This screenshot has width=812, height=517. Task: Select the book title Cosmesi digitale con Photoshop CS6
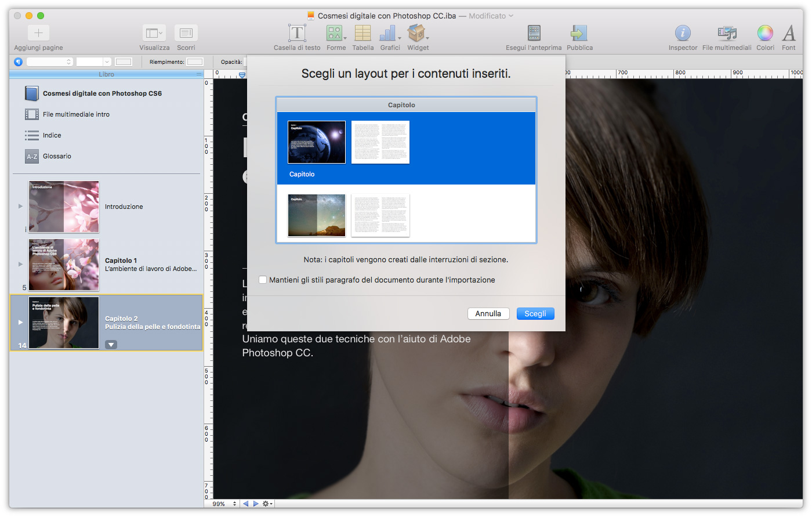coord(102,93)
